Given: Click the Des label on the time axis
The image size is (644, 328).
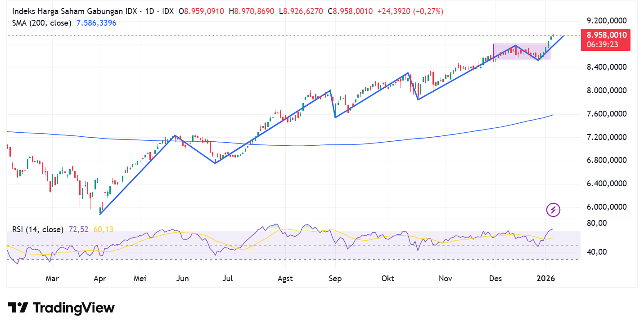Looking at the screenshot, I should [495, 279].
